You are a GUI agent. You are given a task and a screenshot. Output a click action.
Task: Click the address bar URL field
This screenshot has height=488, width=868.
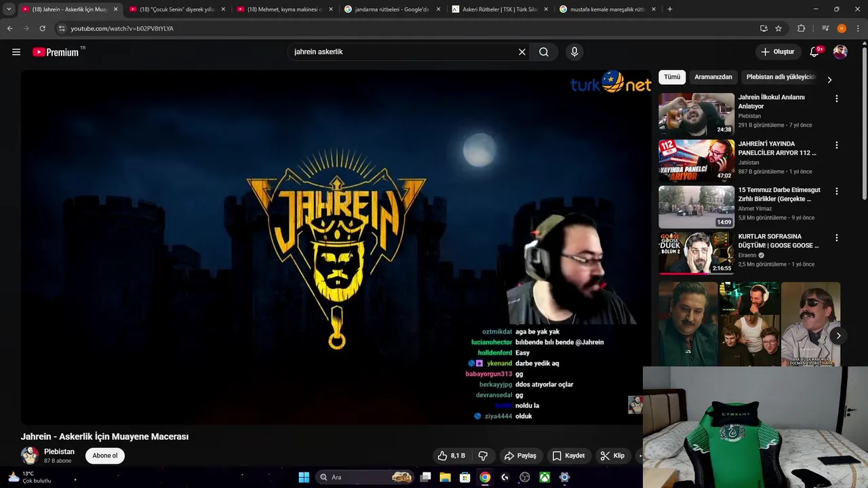click(407, 28)
